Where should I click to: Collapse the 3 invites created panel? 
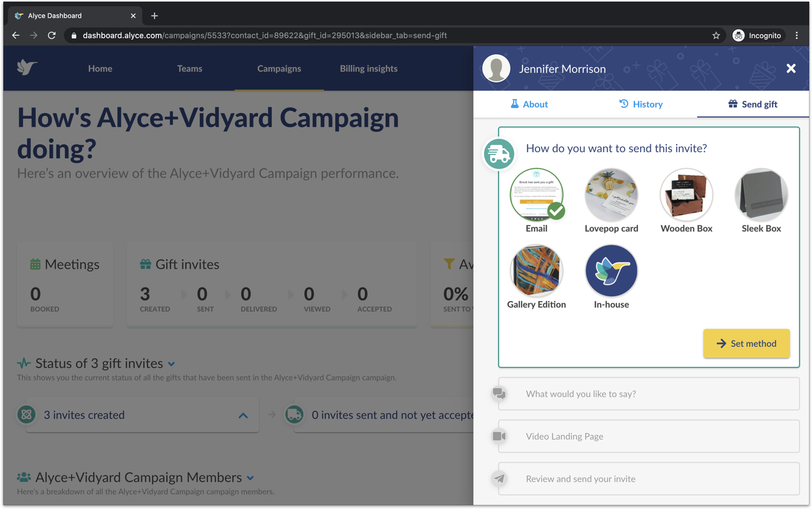[243, 416]
